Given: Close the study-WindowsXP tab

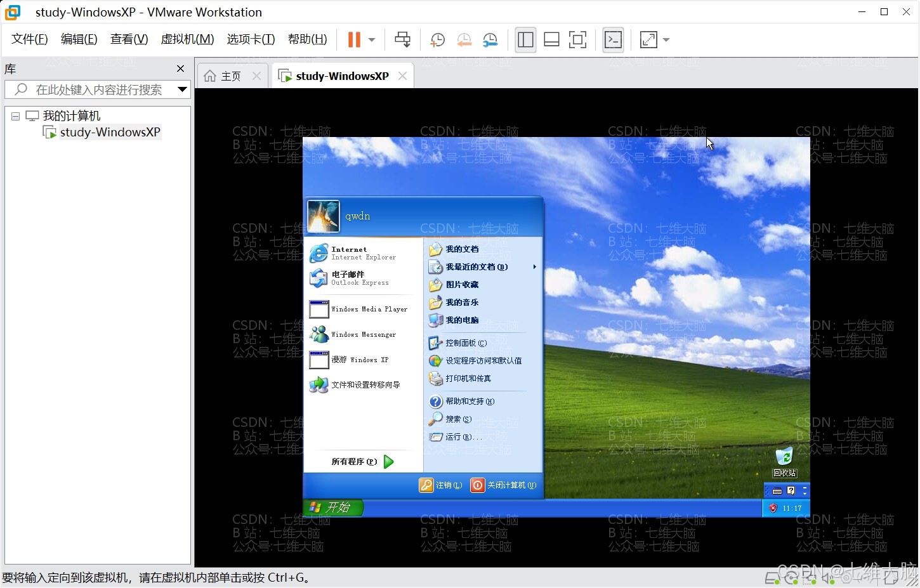Looking at the screenshot, I should pos(402,76).
